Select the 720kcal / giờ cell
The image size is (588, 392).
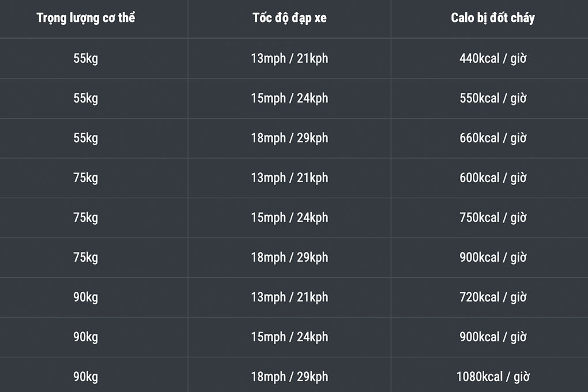493,297
